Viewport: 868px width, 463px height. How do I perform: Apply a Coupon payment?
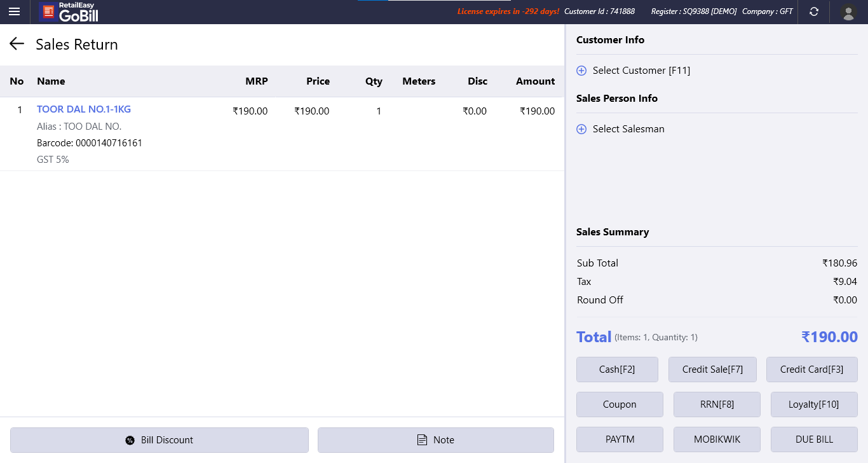(x=620, y=404)
